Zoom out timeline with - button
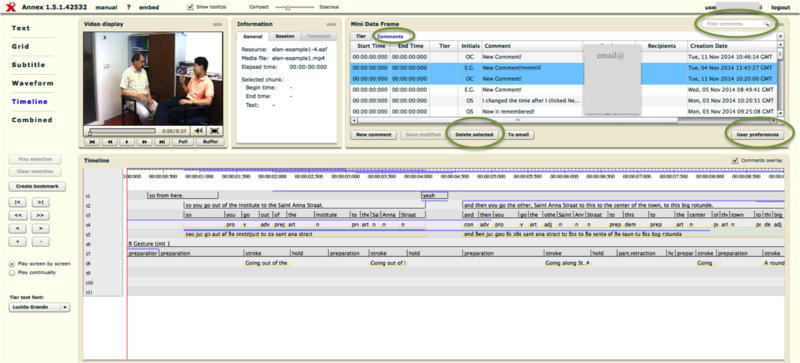This screenshot has width=800, height=363. click(x=41, y=242)
